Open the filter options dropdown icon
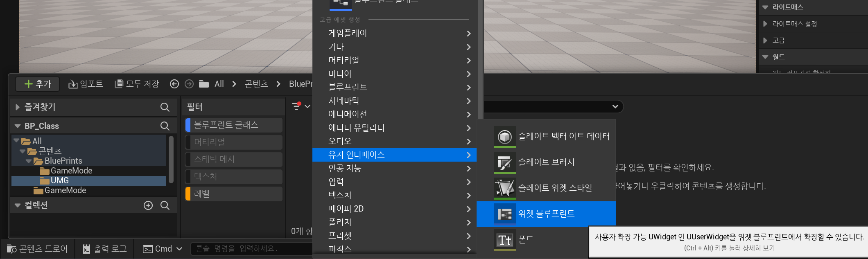Image resolution: width=868 pixels, height=259 pixels. (301, 106)
